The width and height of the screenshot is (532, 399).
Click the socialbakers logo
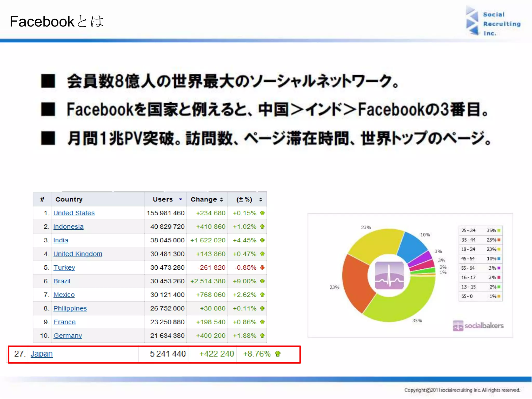coord(478,326)
